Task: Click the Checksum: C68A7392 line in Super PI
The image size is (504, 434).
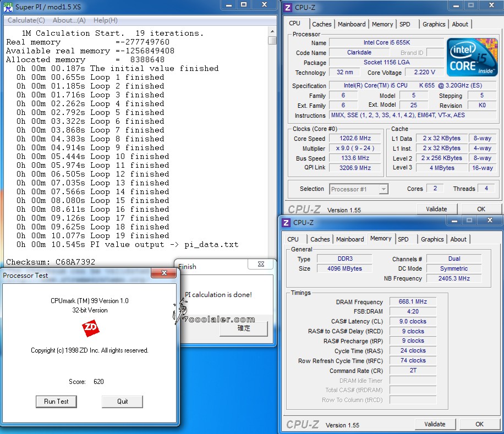Action: (x=51, y=262)
